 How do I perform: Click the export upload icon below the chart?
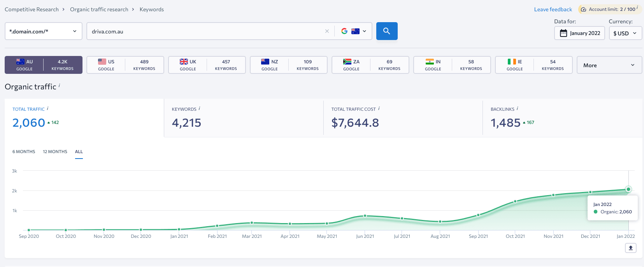point(631,248)
